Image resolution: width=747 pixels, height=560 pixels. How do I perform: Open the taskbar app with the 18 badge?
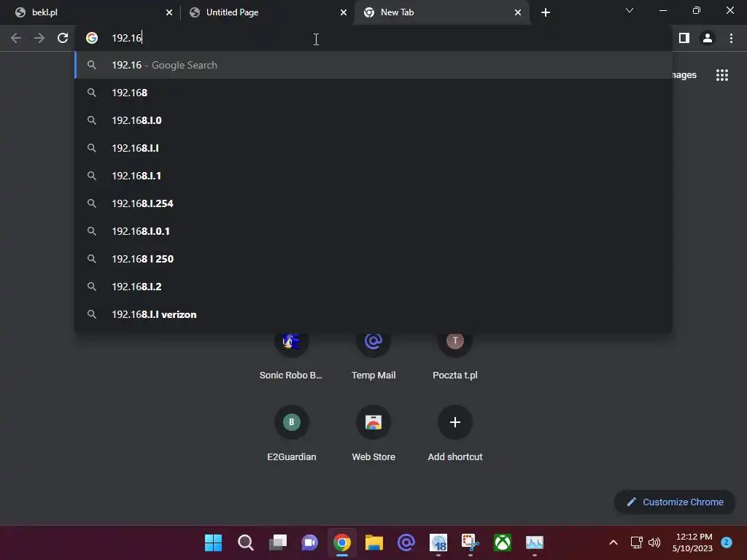click(x=438, y=542)
